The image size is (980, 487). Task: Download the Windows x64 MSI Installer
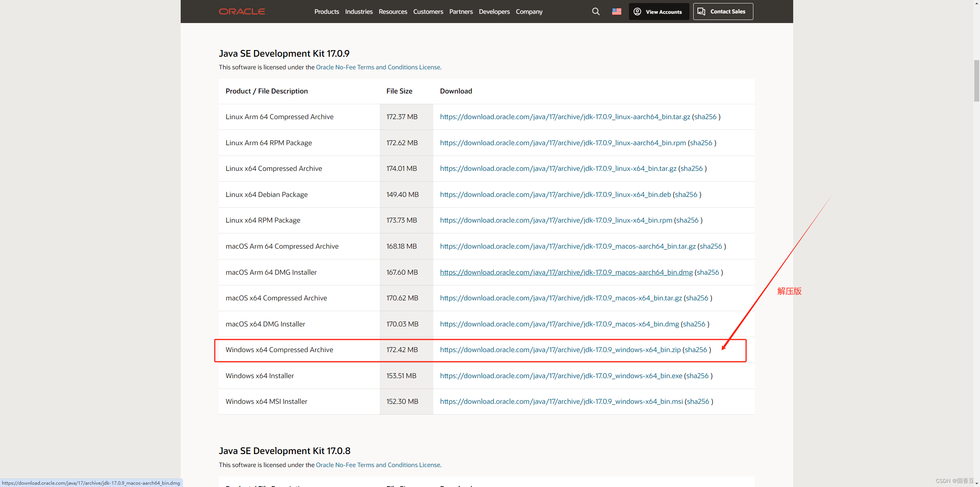pos(561,401)
